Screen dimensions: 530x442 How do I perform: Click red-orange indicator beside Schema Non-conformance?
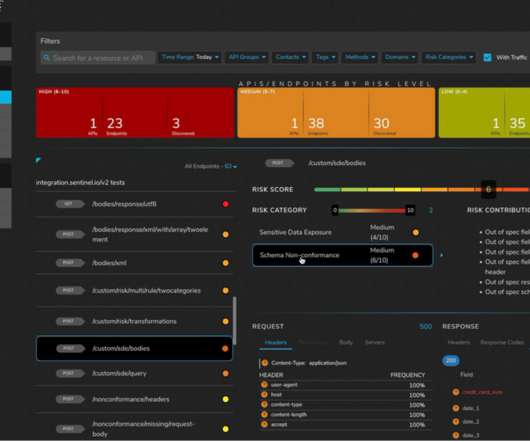point(415,255)
